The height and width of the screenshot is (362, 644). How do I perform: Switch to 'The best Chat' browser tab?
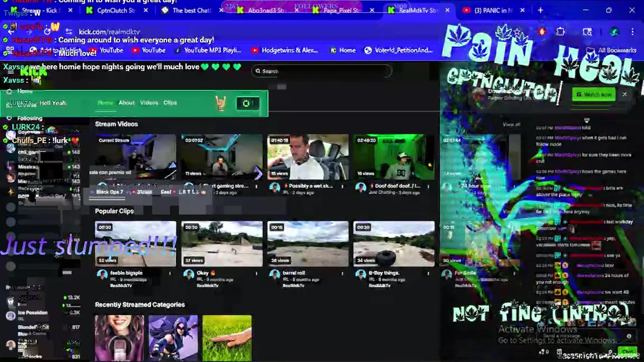pyautogui.click(x=191, y=10)
